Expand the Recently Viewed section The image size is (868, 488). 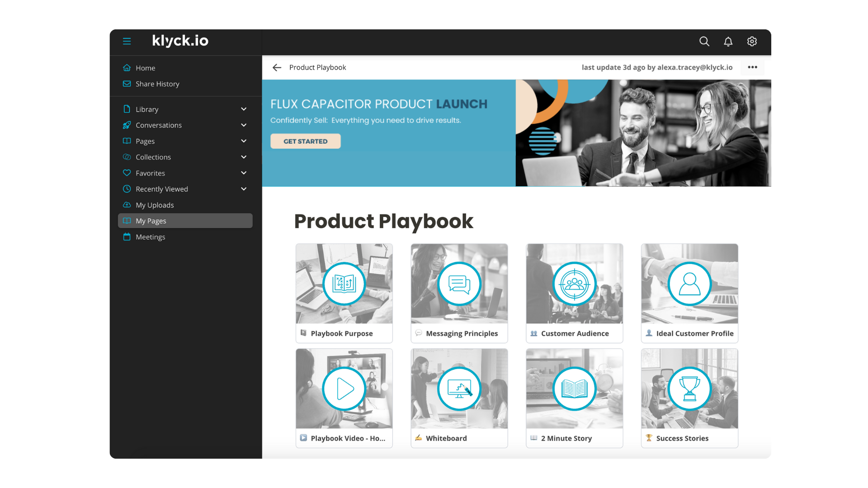coord(243,189)
